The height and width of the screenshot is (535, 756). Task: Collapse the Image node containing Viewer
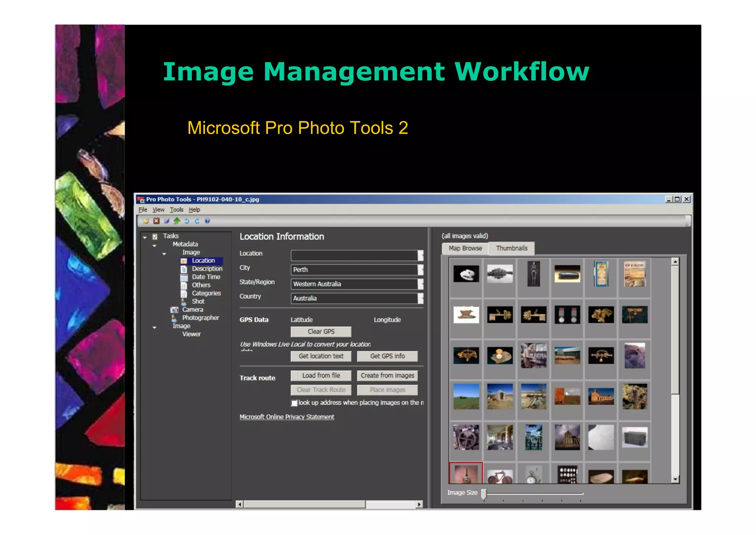[x=155, y=327]
